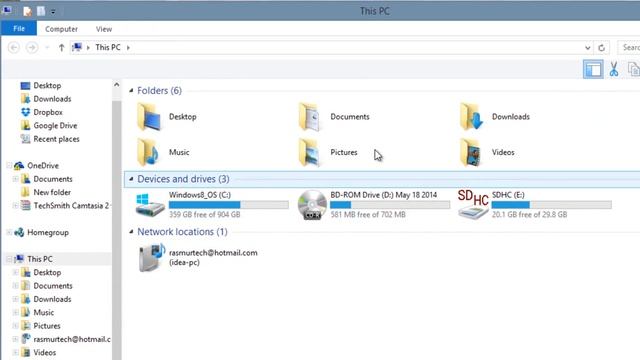Refresh the This PC view
This screenshot has width=640, height=360.
click(601, 48)
